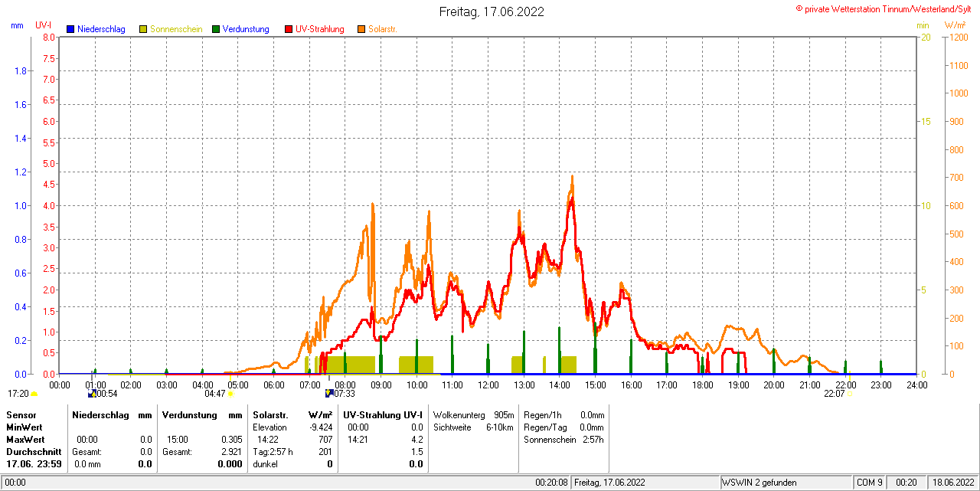Click the Verdunstung column header in table

pos(190,414)
